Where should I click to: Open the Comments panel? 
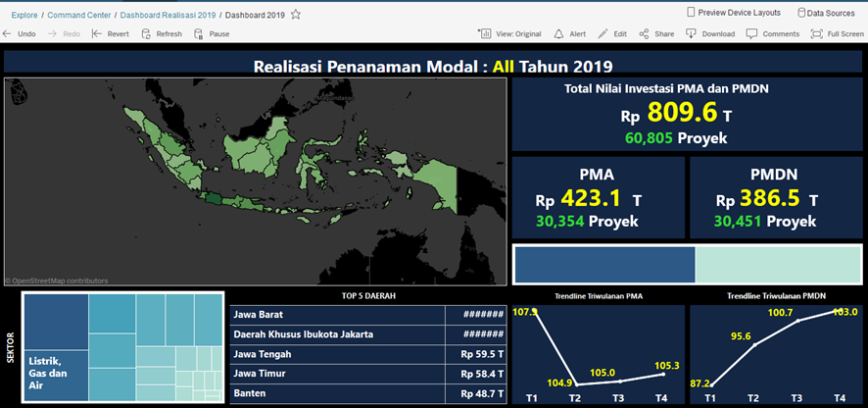(x=751, y=33)
